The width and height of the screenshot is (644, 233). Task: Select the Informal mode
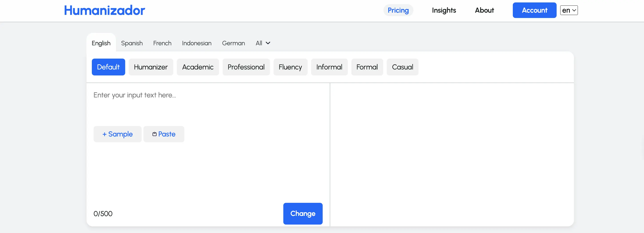[329, 67]
